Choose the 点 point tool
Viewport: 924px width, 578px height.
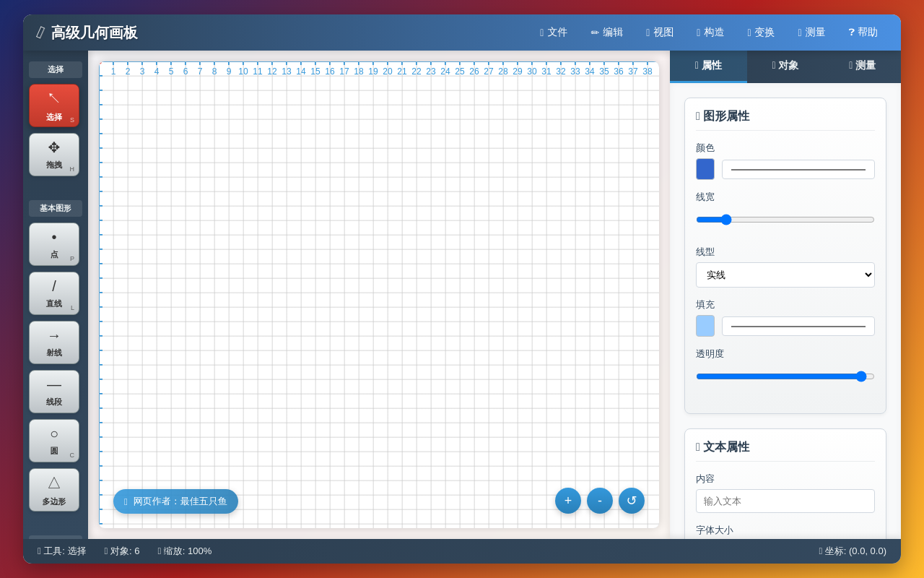pos(54,244)
